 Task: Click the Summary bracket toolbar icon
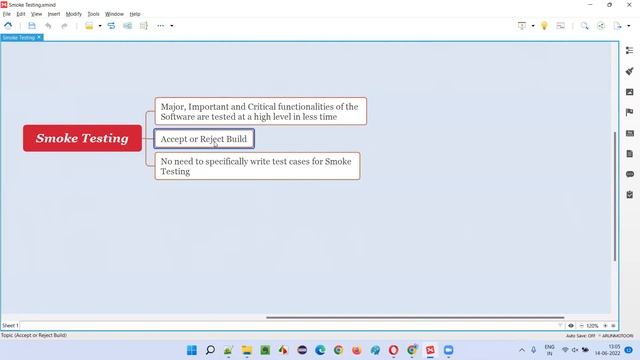144,26
